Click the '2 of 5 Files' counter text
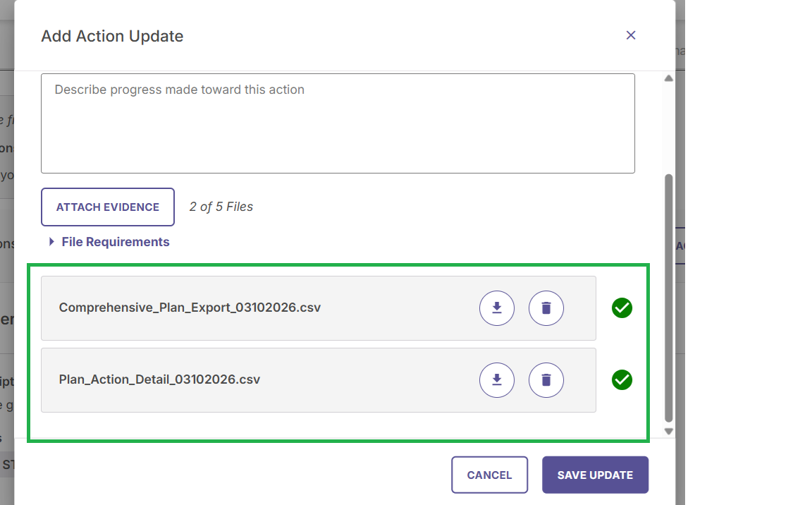 click(x=221, y=207)
